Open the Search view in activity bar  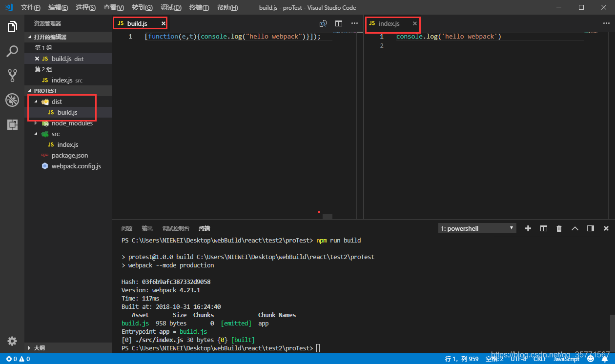[x=12, y=51]
